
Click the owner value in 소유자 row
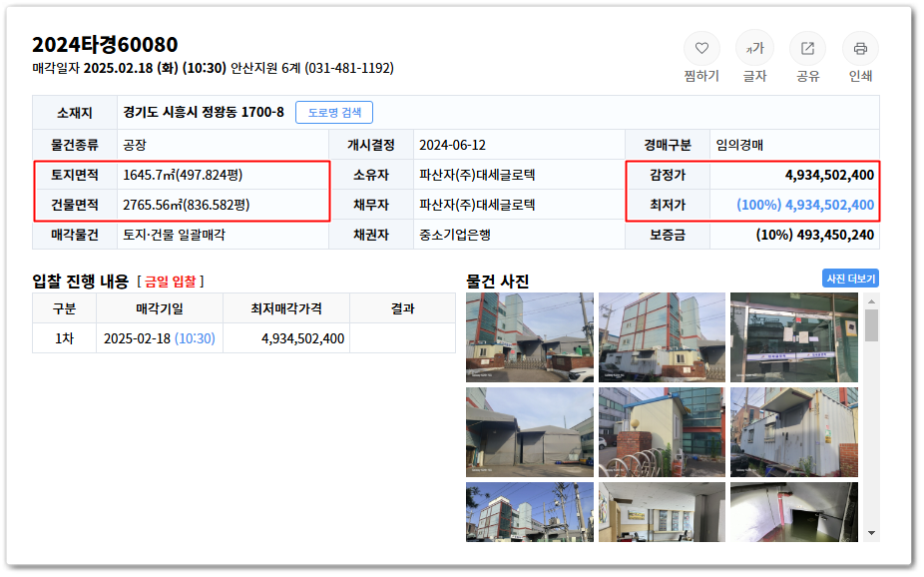pos(477,175)
